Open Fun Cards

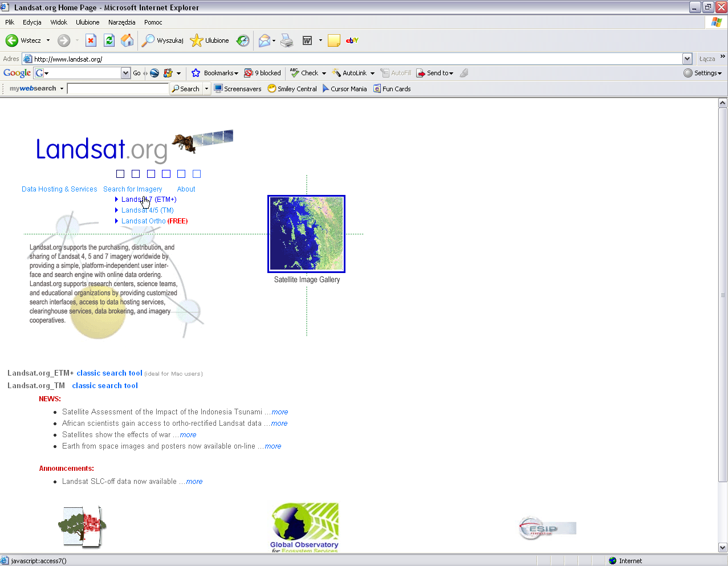pyautogui.click(x=392, y=89)
